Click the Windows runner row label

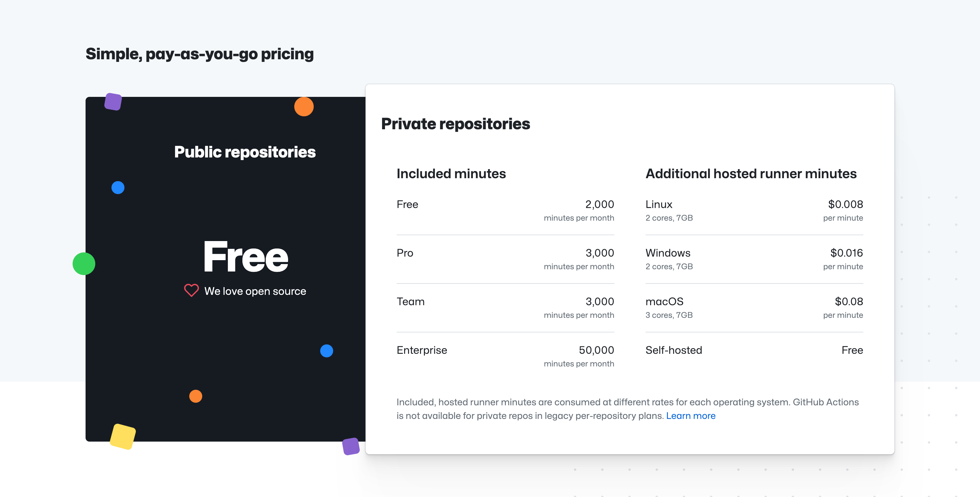point(668,253)
